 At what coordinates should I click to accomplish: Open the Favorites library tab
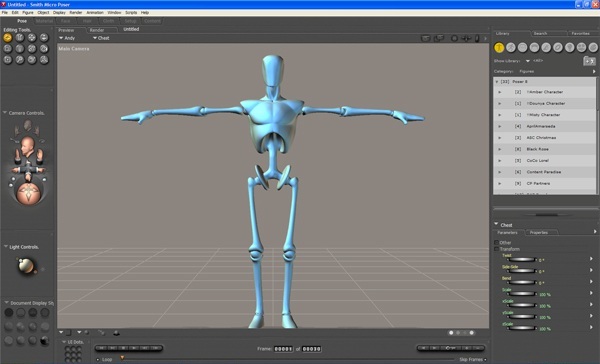click(x=580, y=34)
